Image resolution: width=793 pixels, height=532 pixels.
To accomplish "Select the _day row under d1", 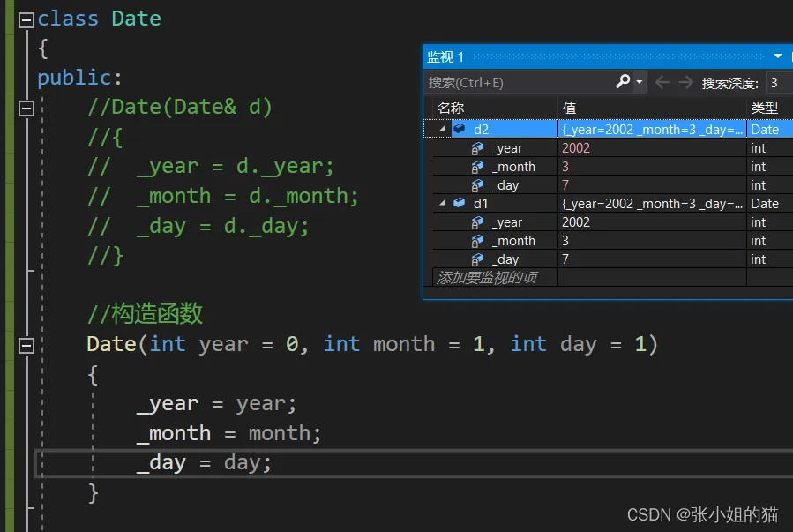I will pos(505,259).
